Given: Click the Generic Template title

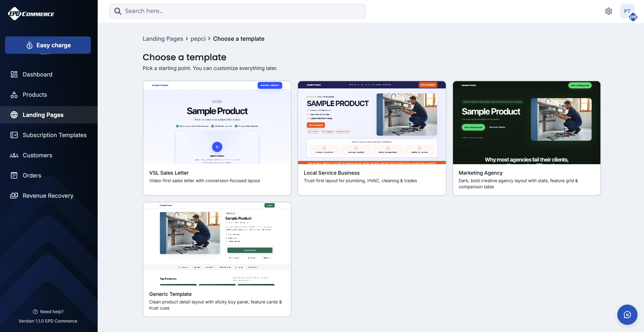Looking at the screenshot, I should coord(170,294).
